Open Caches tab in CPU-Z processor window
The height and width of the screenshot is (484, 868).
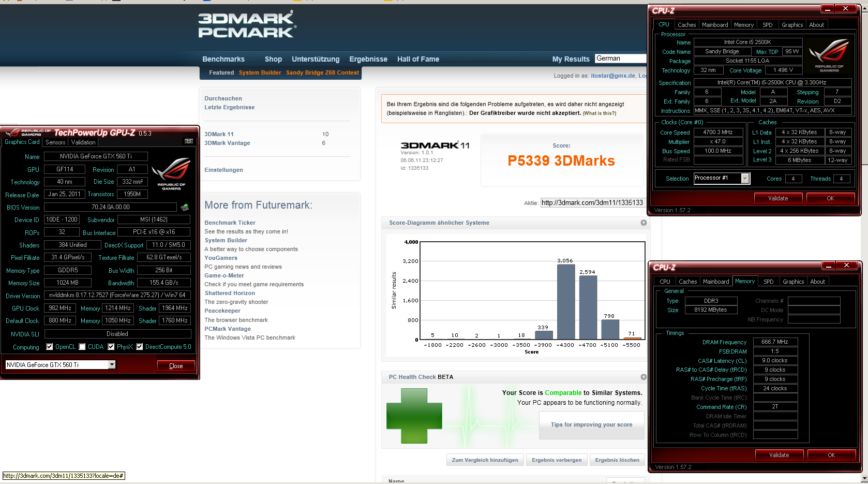point(687,25)
